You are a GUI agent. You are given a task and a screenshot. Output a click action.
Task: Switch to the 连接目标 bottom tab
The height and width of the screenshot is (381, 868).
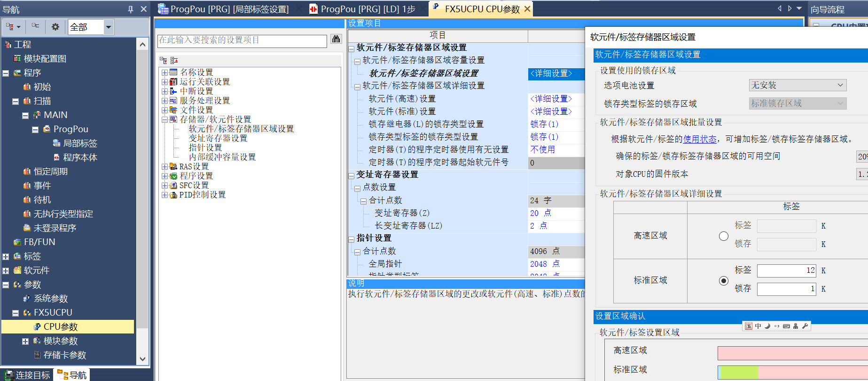point(27,375)
